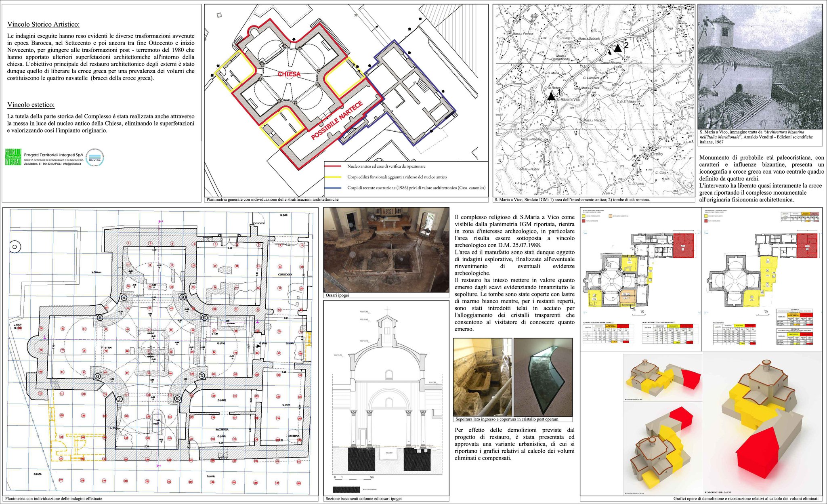Open the first floor demolition plan drawing
Viewport: 827px width, 504px height.
(x=762, y=270)
